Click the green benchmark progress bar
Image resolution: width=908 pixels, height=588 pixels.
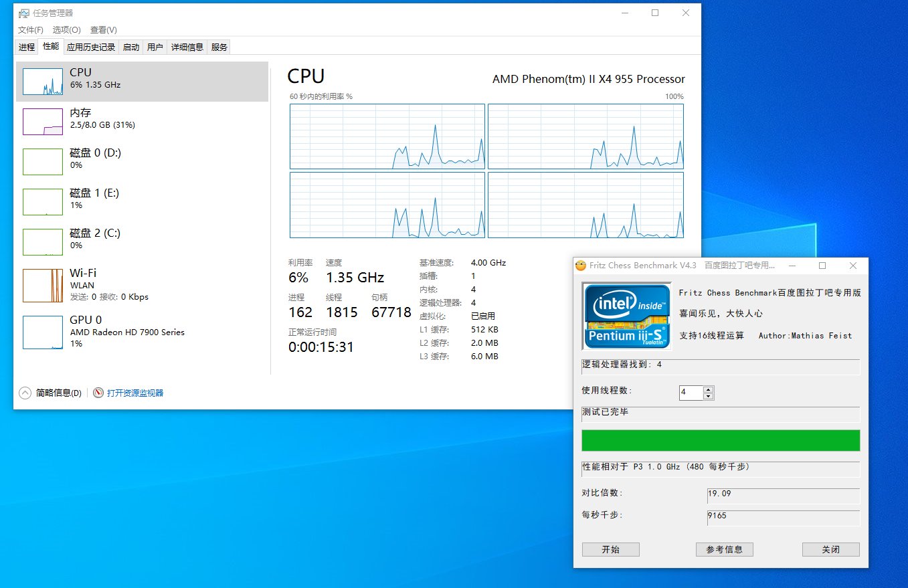pyautogui.click(x=721, y=441)
